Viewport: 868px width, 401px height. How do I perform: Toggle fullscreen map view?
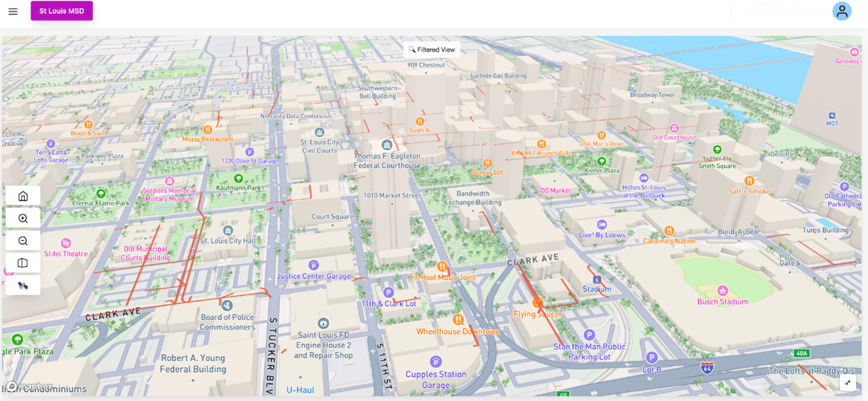(848, 383)
